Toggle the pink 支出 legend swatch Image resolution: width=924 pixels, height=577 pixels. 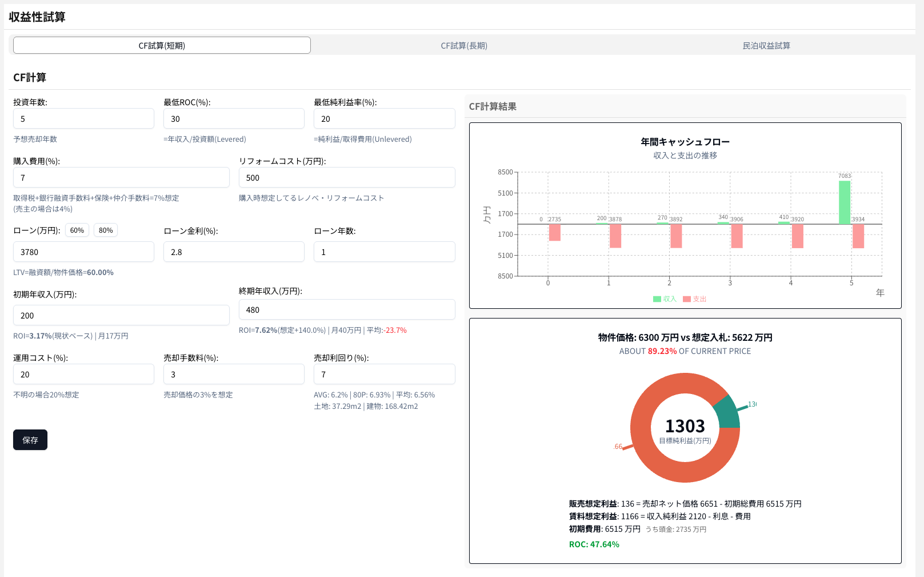(x=687, y=299)
